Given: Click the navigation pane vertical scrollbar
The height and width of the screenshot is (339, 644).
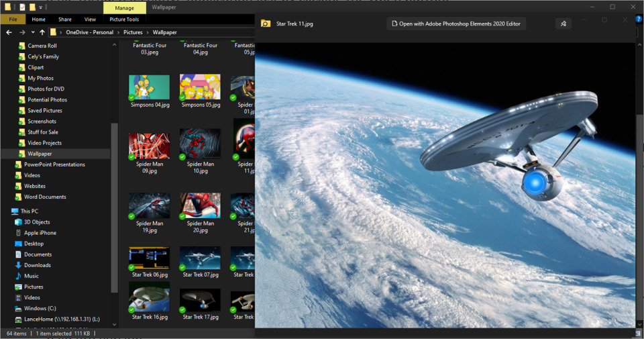Looking at the screenshot, I should [114, 201].
